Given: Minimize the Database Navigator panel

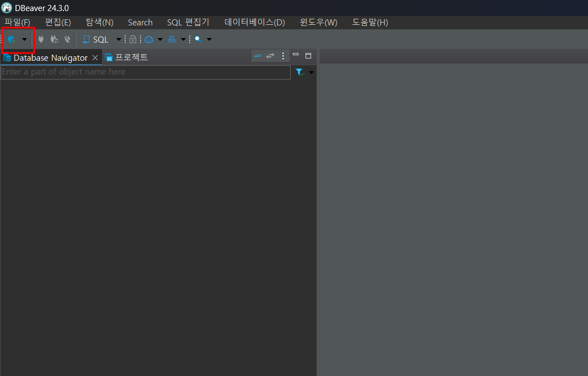Looking at the screenshot, I should 296,55.
